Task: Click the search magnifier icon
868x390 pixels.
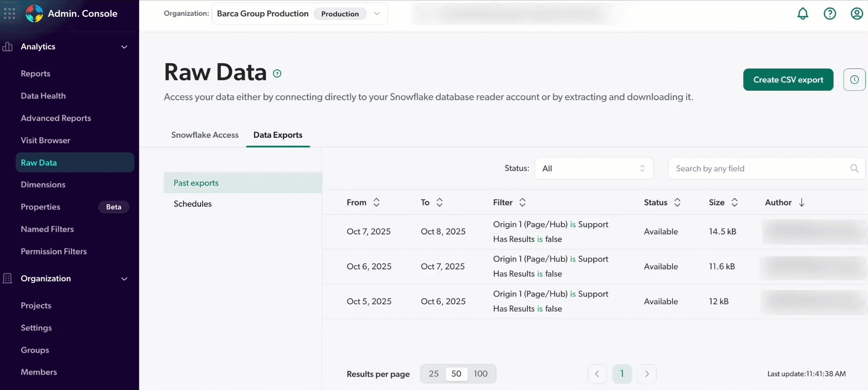Action: point(854,169)
